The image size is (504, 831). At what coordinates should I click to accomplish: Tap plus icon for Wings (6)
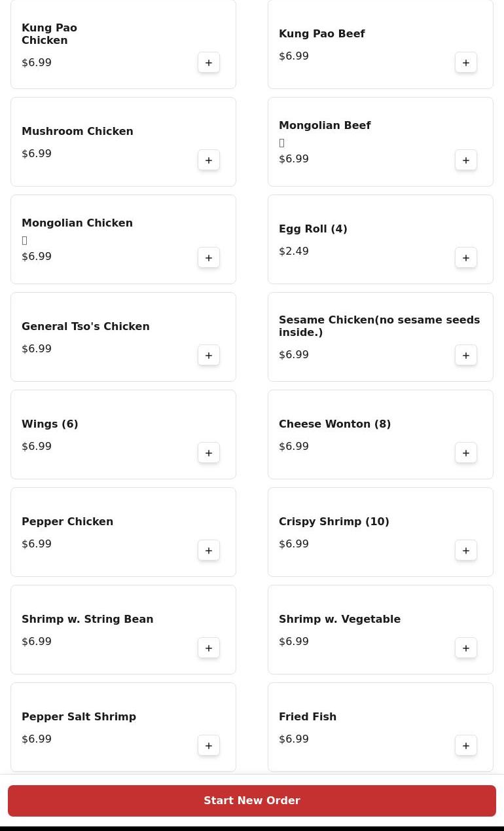pos(209,453)
